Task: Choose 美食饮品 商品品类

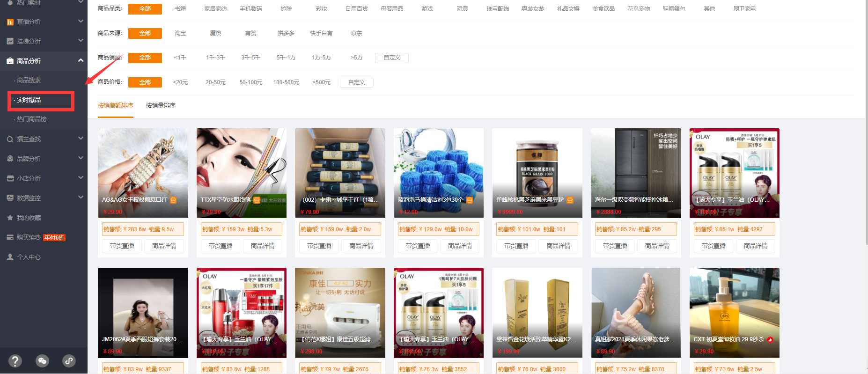Action: tap(603, 9)
